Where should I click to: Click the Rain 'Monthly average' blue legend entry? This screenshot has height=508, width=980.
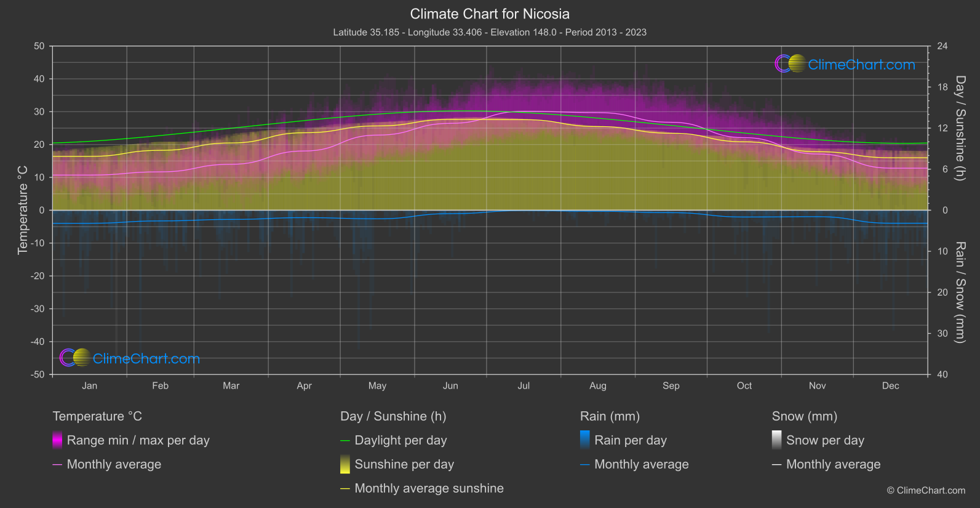634,464
